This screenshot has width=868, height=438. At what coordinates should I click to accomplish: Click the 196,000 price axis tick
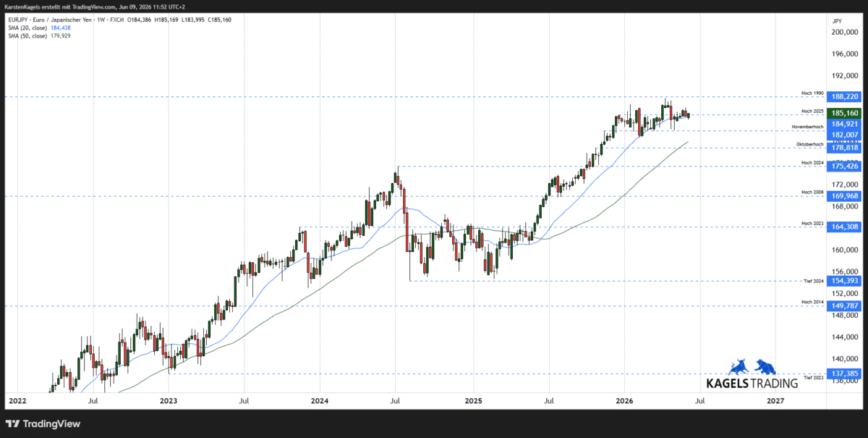pos(845,54)
